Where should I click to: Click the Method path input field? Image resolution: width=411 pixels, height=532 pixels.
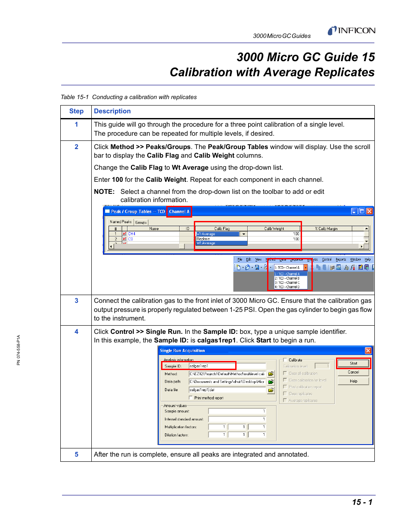[227, 374]
